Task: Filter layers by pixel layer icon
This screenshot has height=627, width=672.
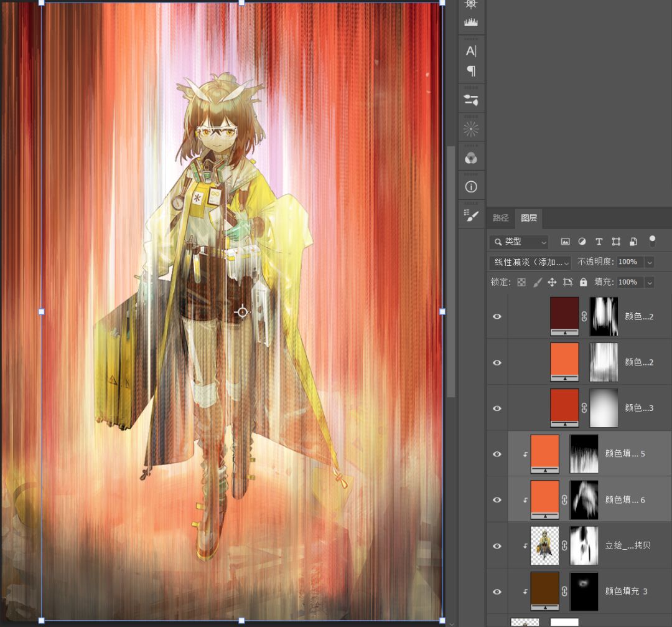Action: [565, 242]
